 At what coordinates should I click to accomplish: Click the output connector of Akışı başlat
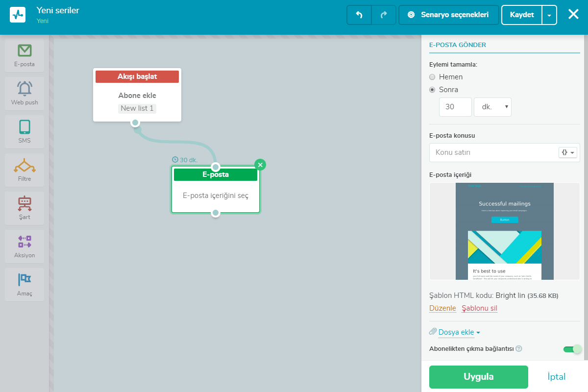(136, 122)
